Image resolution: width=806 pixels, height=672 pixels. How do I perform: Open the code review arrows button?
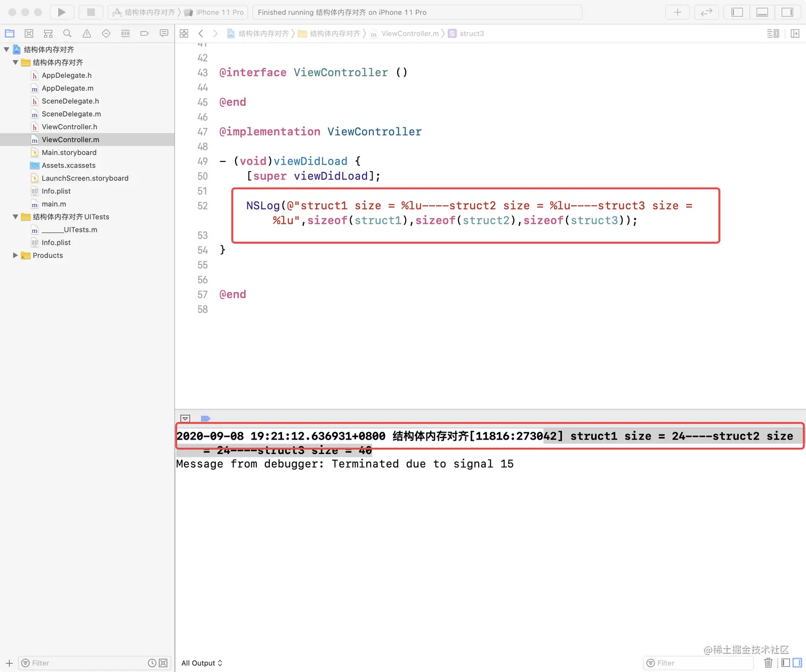point(707,12)
